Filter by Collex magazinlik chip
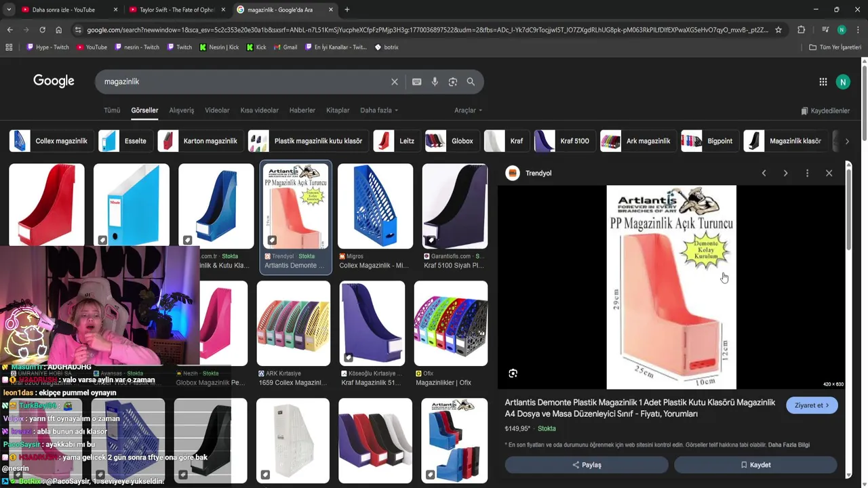Screen dimensions: 868x488 52,141
